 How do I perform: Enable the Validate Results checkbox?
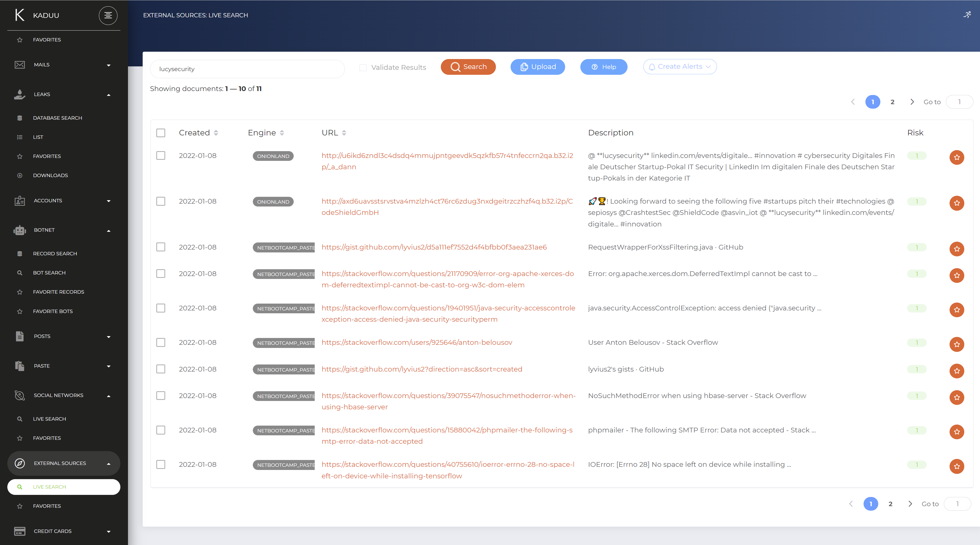(x=363, y=67)
